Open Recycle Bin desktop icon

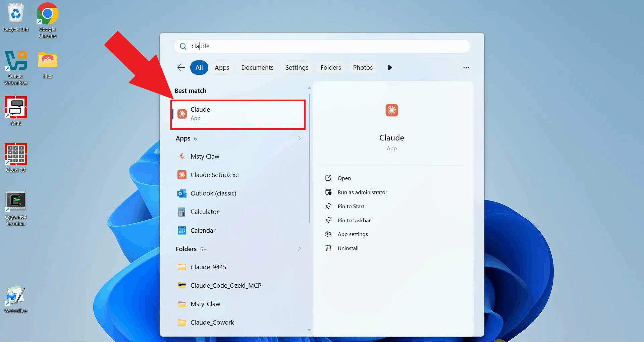pyautogui.click(x=15, y=18)
